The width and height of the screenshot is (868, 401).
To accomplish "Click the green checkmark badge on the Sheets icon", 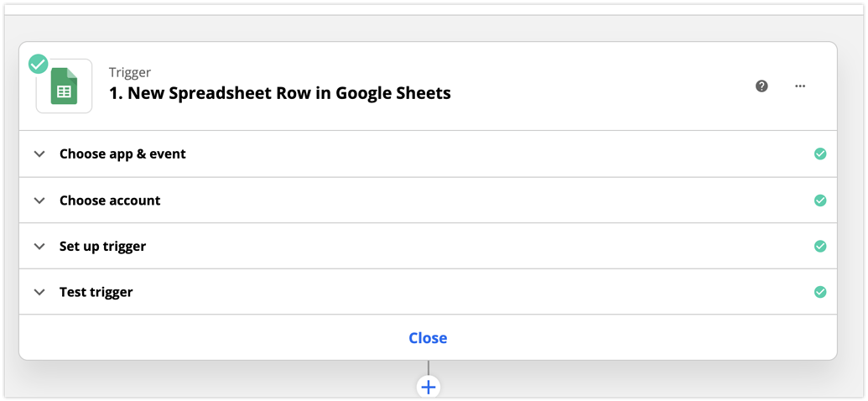I will tap(39, 64).
